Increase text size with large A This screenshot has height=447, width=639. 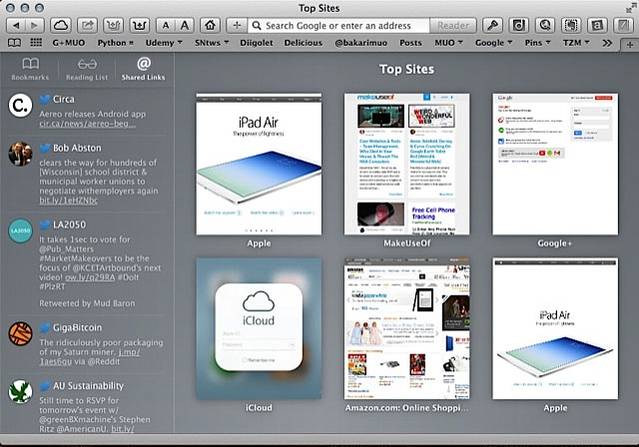tap(185, 26)
